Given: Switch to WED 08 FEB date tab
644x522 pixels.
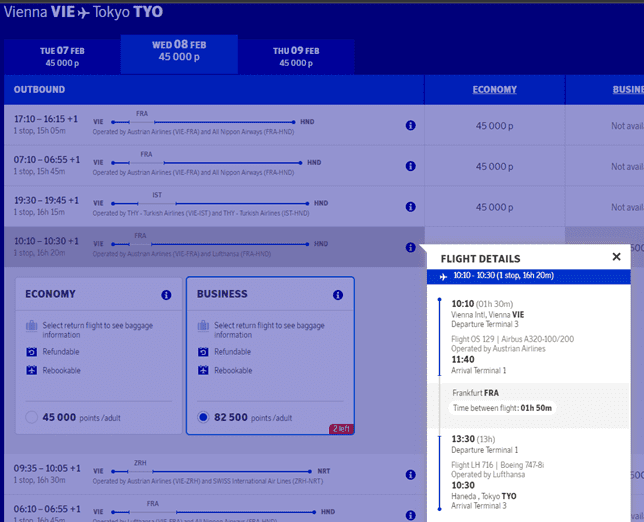Looking at the screenshot, I should click(x=179, y=54).
